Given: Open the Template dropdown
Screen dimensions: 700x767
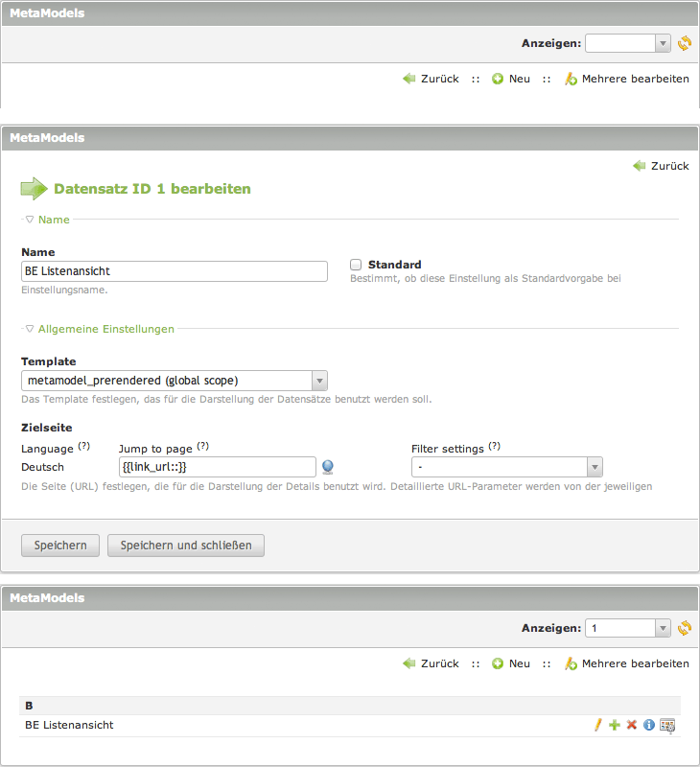Looking at the screenshot, I should [174, 381].
